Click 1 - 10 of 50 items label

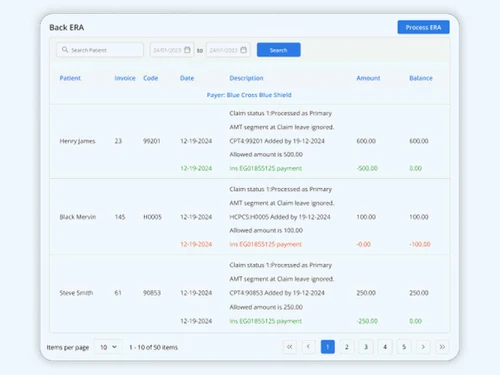154,347
